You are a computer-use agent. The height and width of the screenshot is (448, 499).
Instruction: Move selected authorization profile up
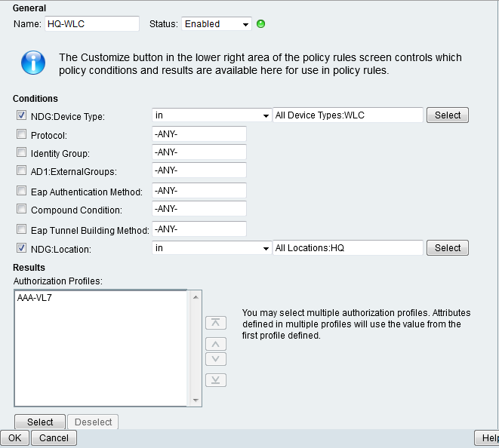(x=216, y=345)
